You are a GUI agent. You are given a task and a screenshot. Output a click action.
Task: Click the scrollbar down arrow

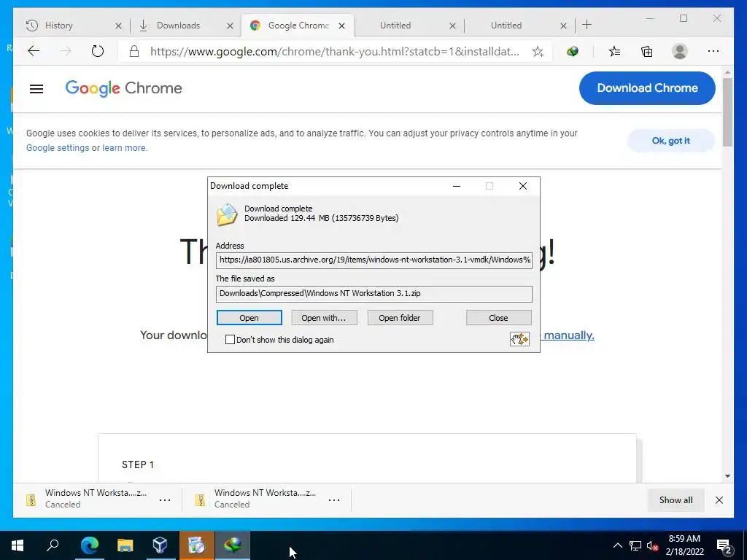point(727,476)
